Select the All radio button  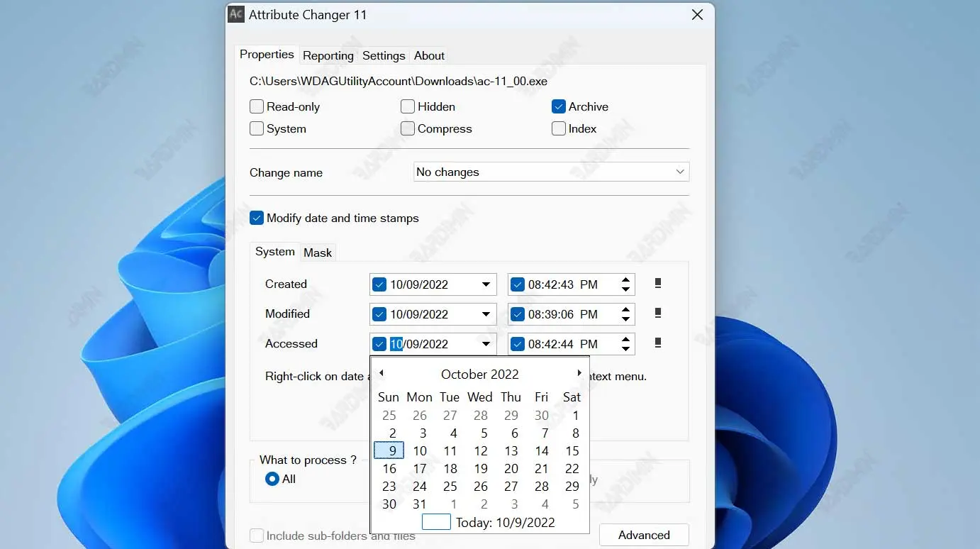click(272, 479)
